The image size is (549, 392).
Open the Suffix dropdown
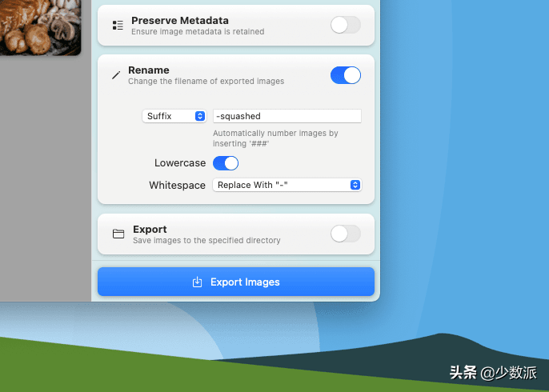coord(174,116)
